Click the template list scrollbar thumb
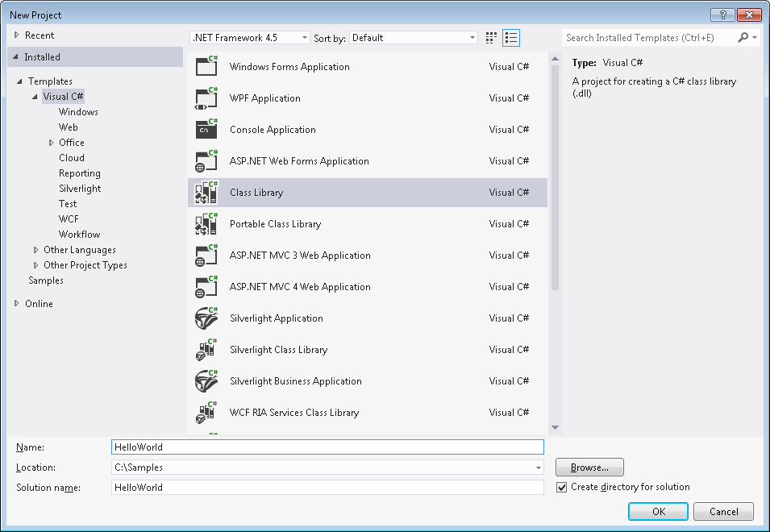The image size is (770, 532). (555, 177)
